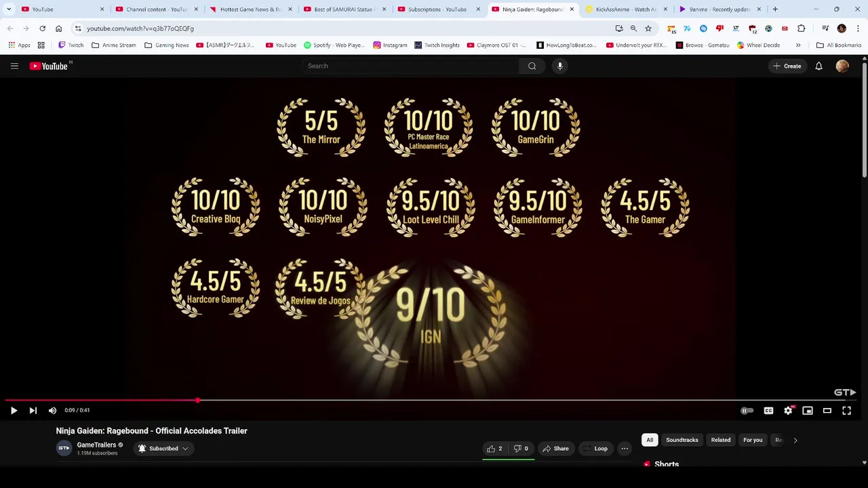
Task: Bookmark this page with the star
Action: 648,28
